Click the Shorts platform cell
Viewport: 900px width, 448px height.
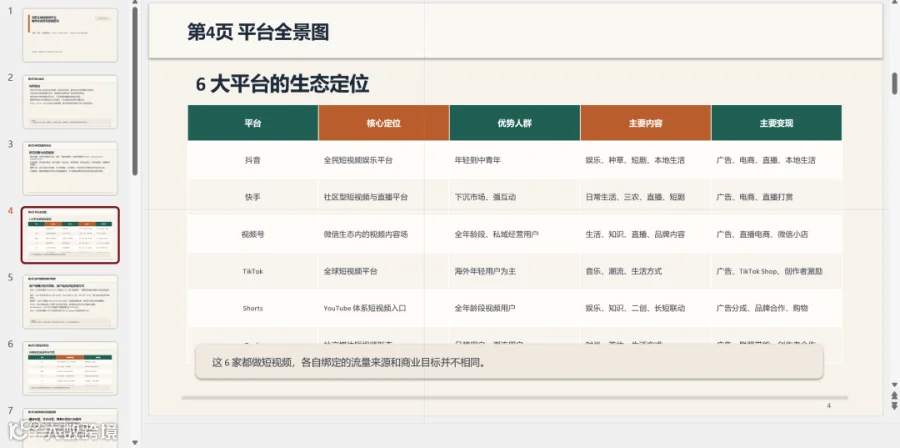click(x=253, y=308)
